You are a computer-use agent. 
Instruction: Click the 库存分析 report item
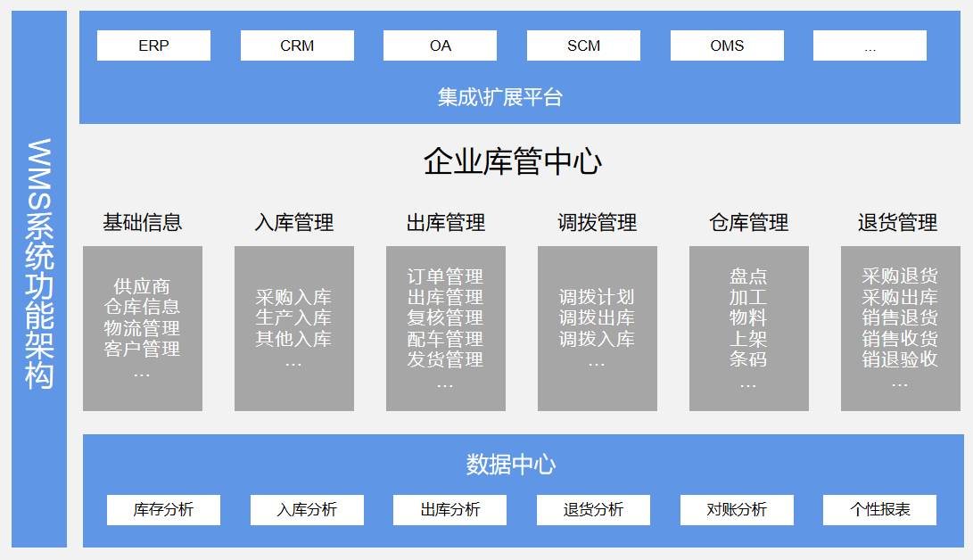pyautogui.click(x=164, y=509)
